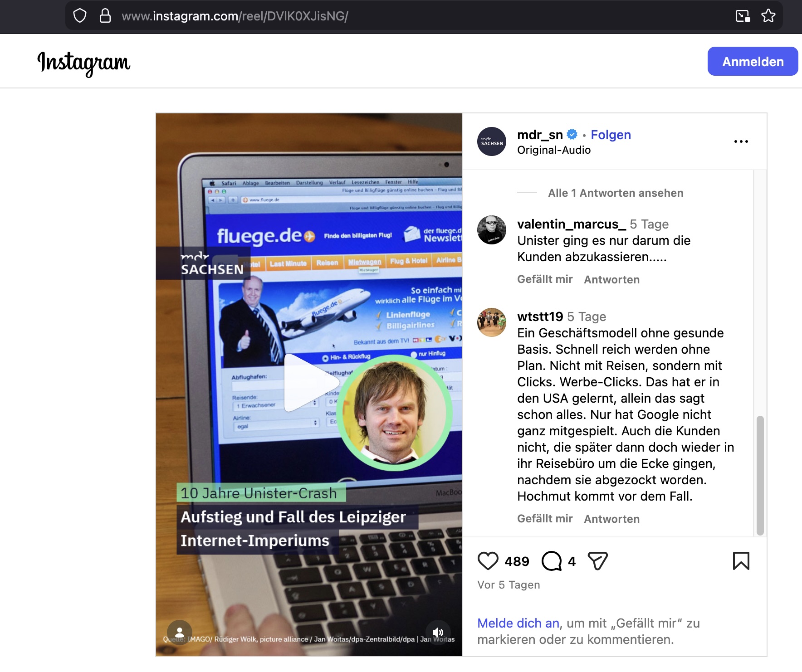
Task: Like the reel via the heart icon
Action: 487,561
